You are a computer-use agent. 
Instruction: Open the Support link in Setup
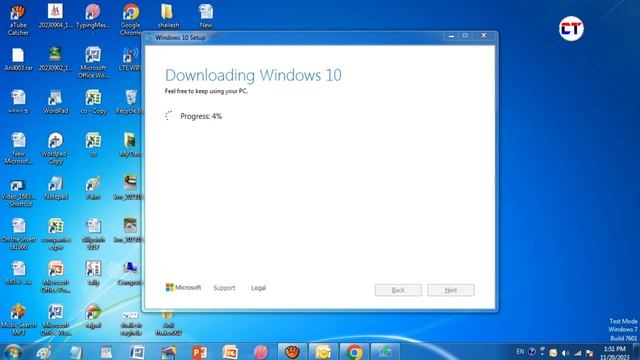[224, 288]
